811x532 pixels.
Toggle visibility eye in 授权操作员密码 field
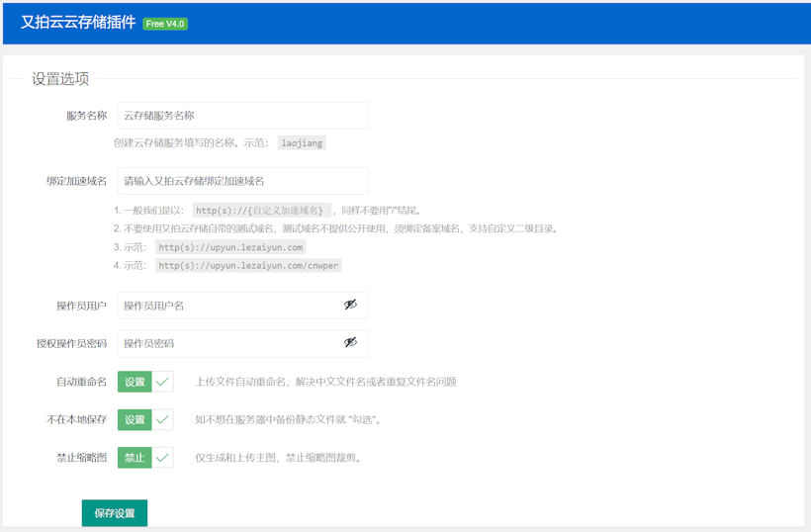point(350,343)
